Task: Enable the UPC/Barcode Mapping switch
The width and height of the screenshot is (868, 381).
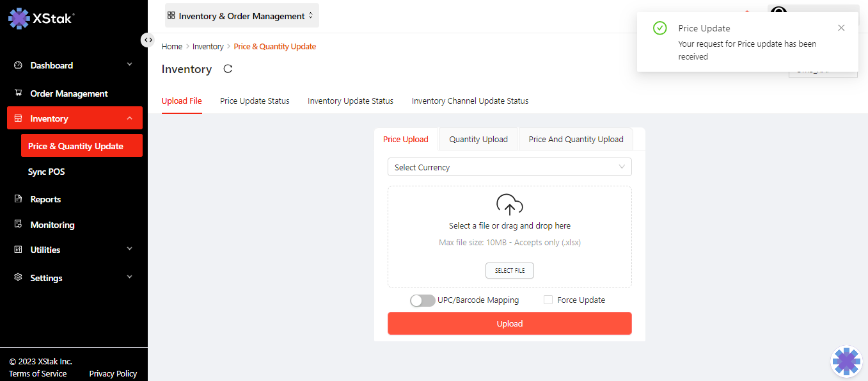Action: [423, 300]
